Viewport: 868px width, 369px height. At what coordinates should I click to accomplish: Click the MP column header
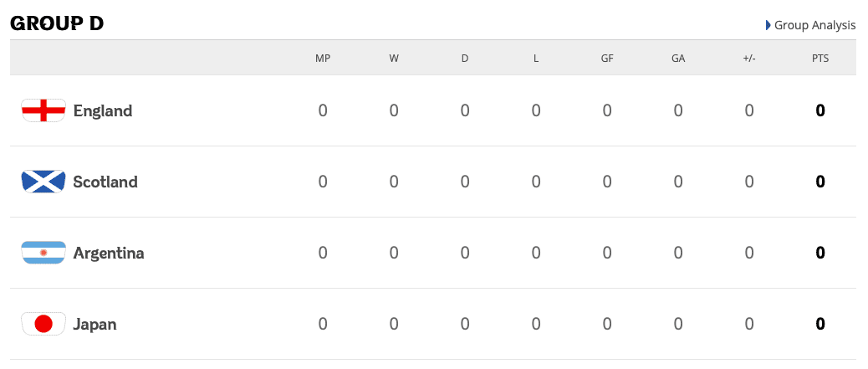[x=323, y=59]
